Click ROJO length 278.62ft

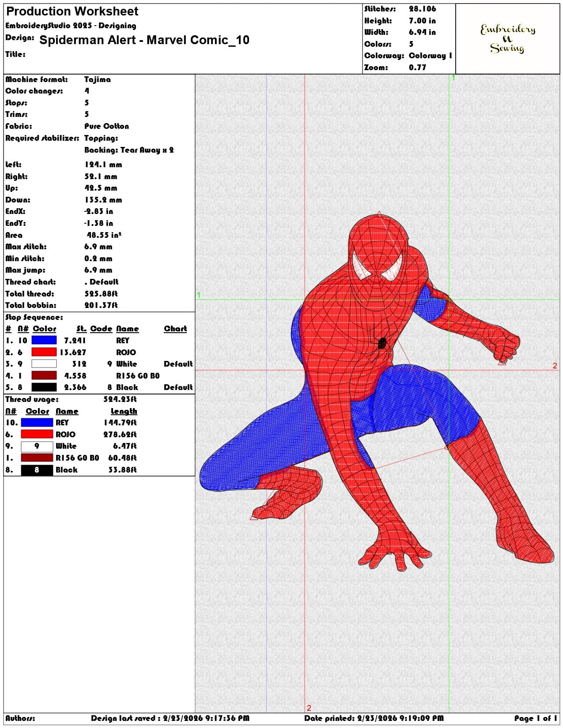[120, 434]
